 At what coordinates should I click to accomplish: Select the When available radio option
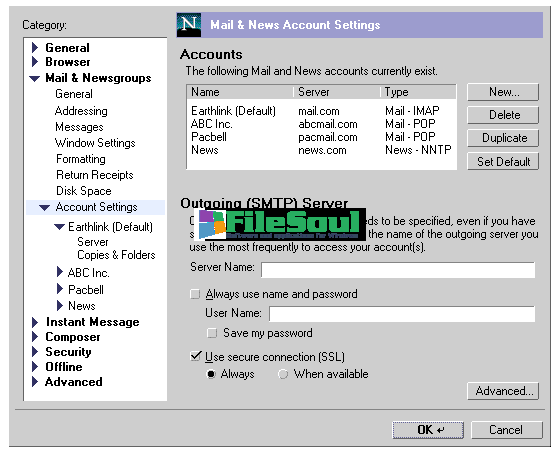pyautogui.click(x=283, y=374)
